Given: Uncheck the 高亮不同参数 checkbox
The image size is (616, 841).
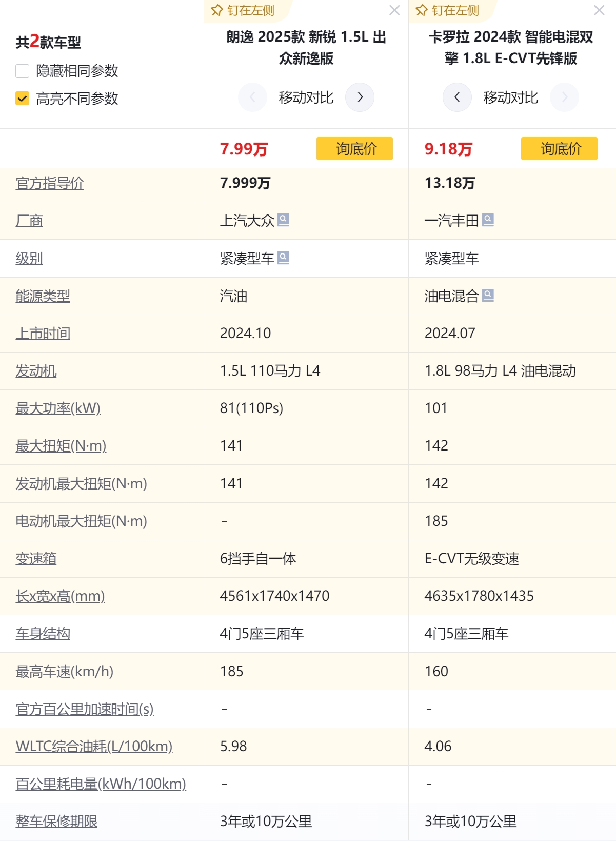Looking at the screenshot, I should pyautogui.click(x=23, y=98).
